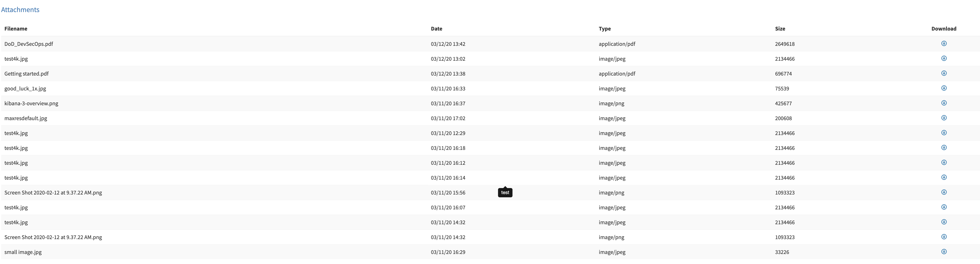Click the size value 33226
The image size is (980, 264).
tap(782, 252)
